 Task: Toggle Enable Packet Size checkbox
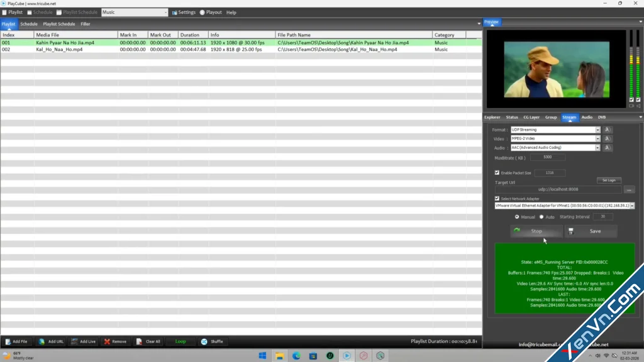[x=497, y=172]
